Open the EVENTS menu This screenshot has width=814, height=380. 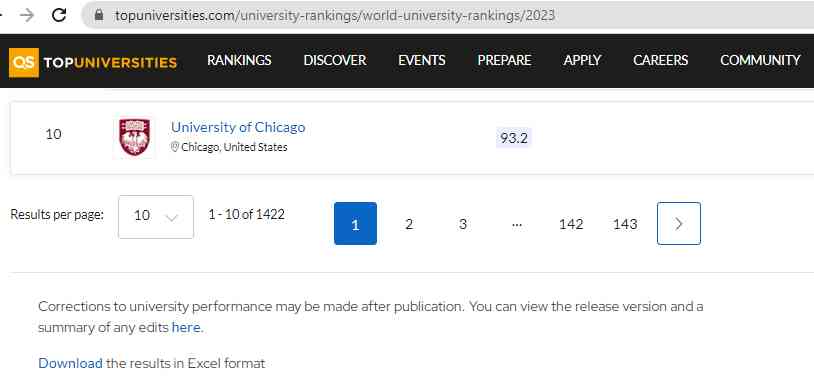click(x=422, y=60)
